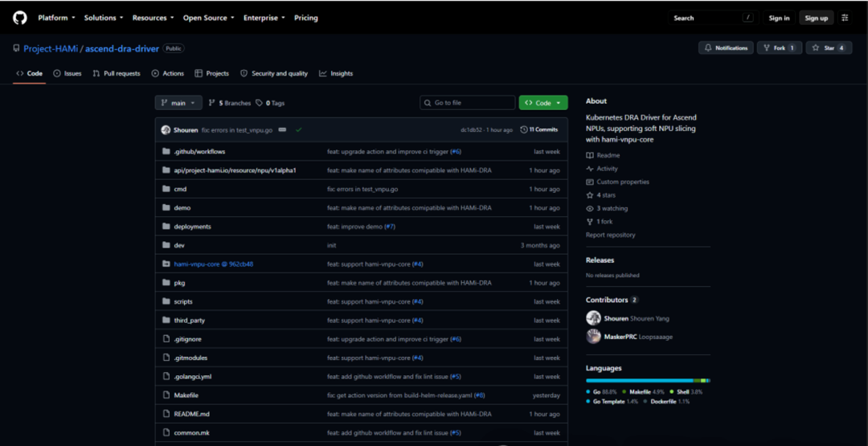Open the scripts folder

click(183, 302)
